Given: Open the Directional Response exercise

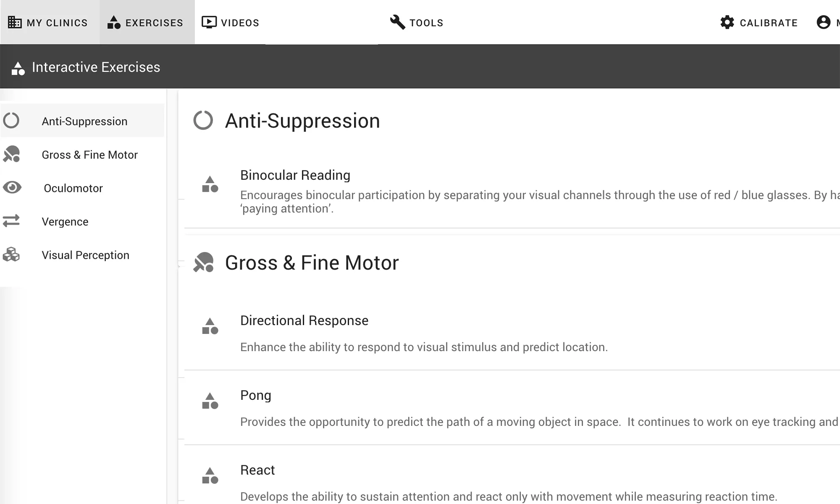Looking at the screenshot, I should click(304, 320).
